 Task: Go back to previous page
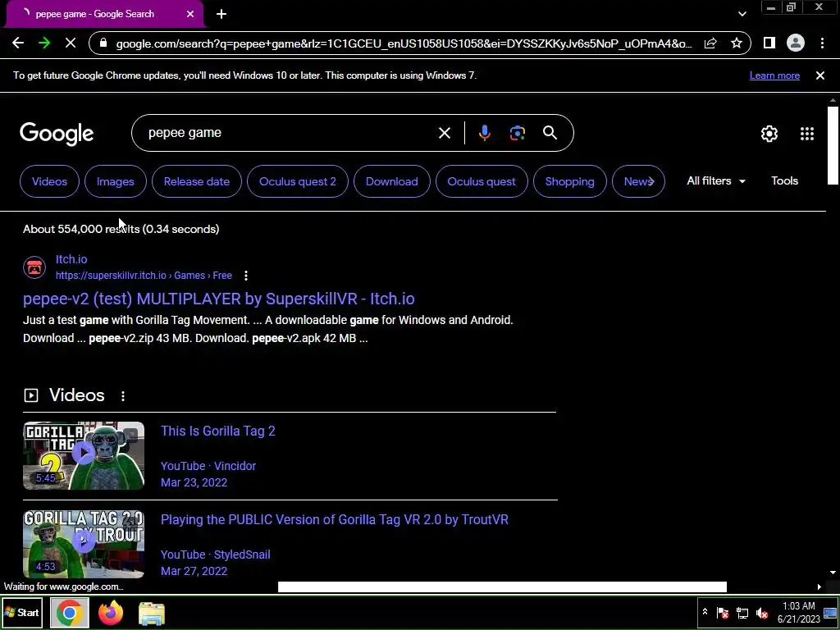pos(18,43)
